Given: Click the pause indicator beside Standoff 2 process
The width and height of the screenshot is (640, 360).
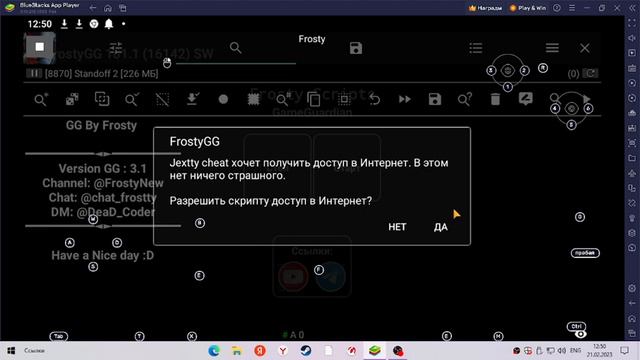Looking at the screenshot, I should pyautogui.click(x=33, y=73).
